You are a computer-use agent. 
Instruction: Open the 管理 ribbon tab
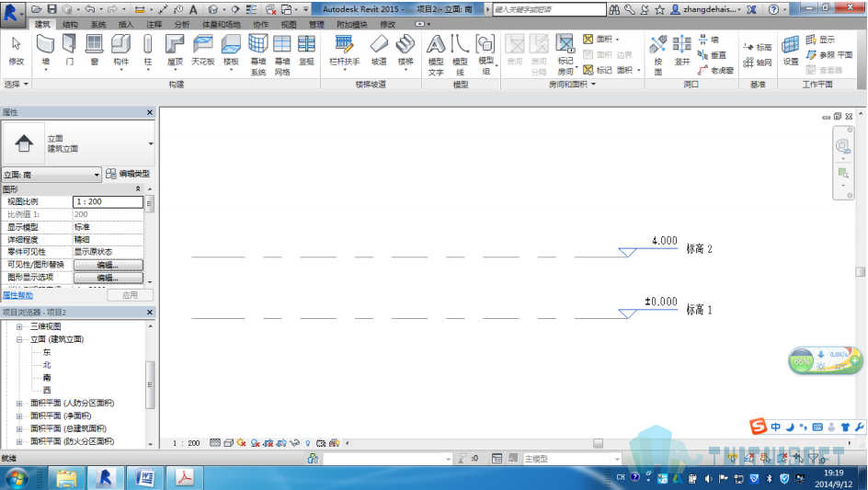pos(316,24)
